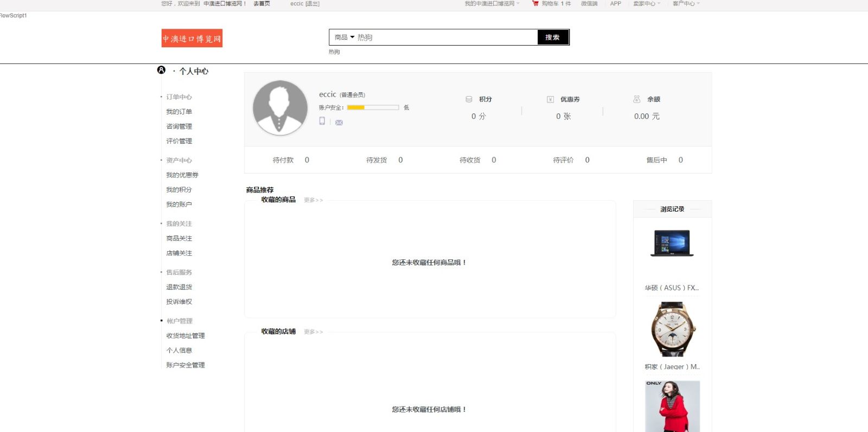The height and width of the screenshot is (432, 868).
Task: Click the search input field
Action: tap(445, 37)
